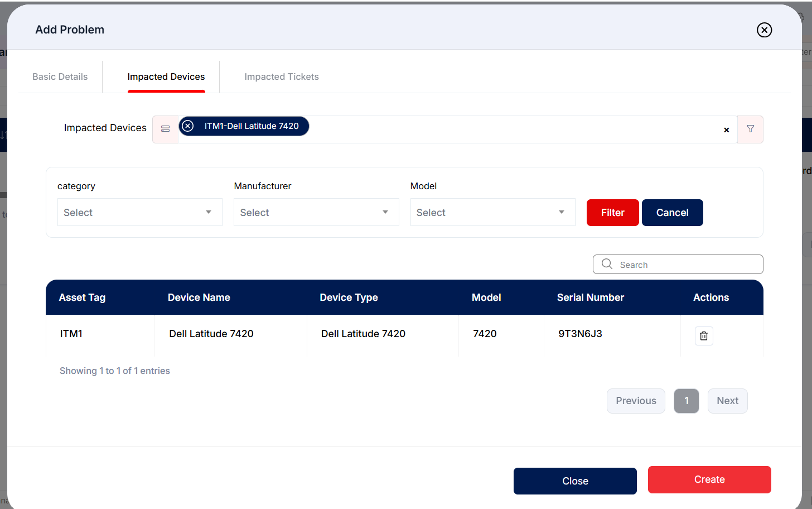Click inside the Impacted Devices multi-select field
812x509 pixels.
457,129
